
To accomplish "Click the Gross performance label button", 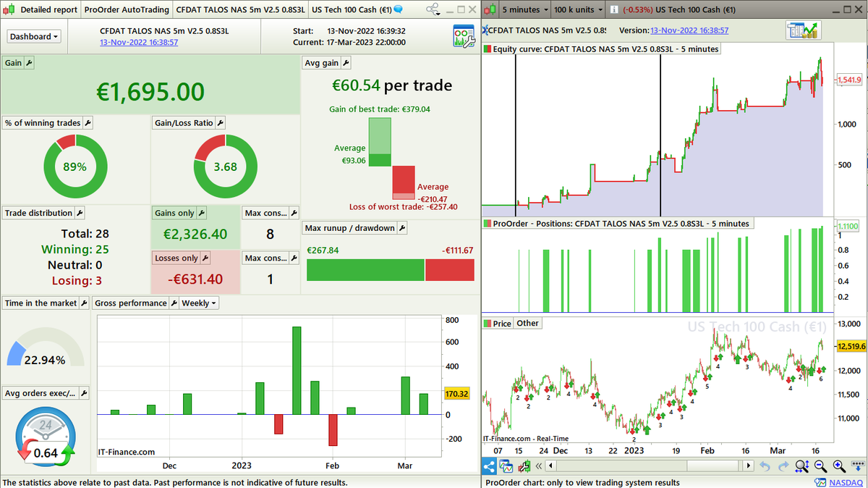I will [131, 303].
